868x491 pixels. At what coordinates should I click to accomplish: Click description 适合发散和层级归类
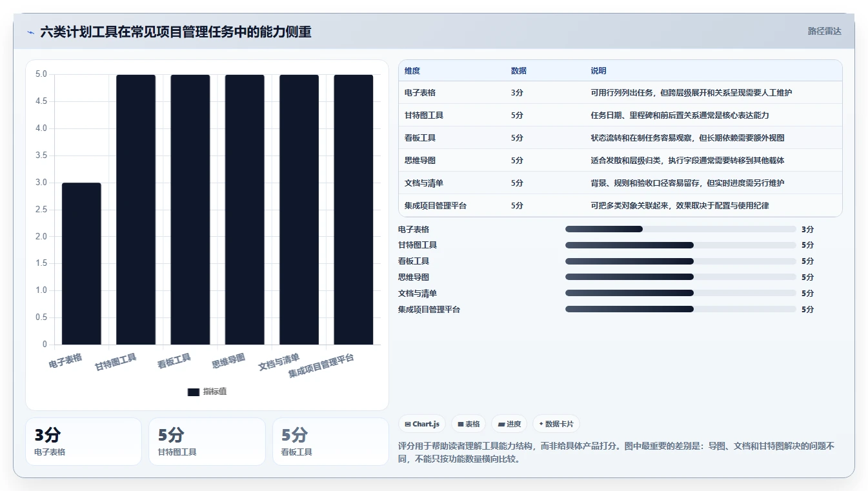(x=687, y=161)
